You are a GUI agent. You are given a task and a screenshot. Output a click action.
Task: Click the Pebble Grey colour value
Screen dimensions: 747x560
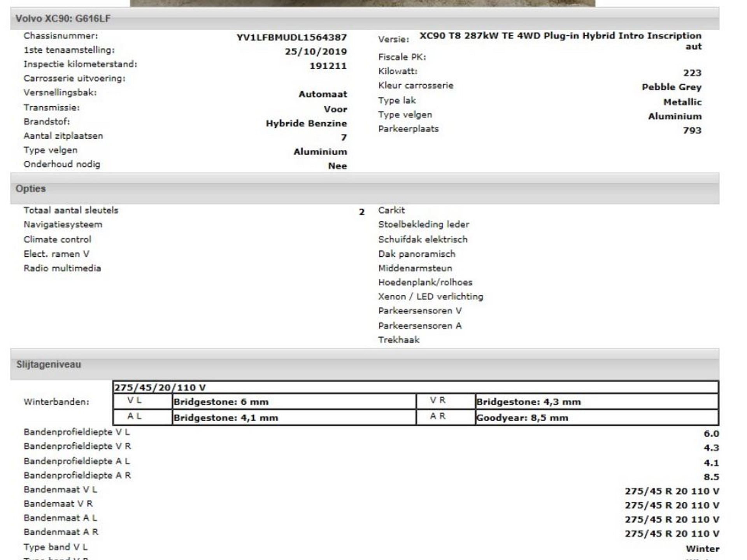[672, 87]
